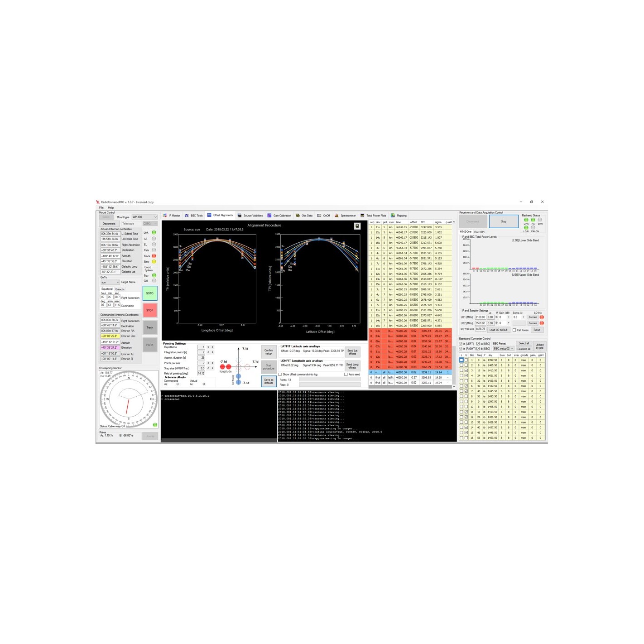Open the Target Name sun dropdown
Screen dimensions: 644x644
110,282
